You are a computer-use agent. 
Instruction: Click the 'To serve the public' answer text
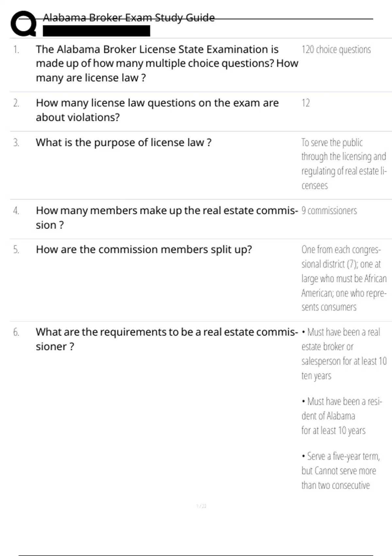click(344, 164)
